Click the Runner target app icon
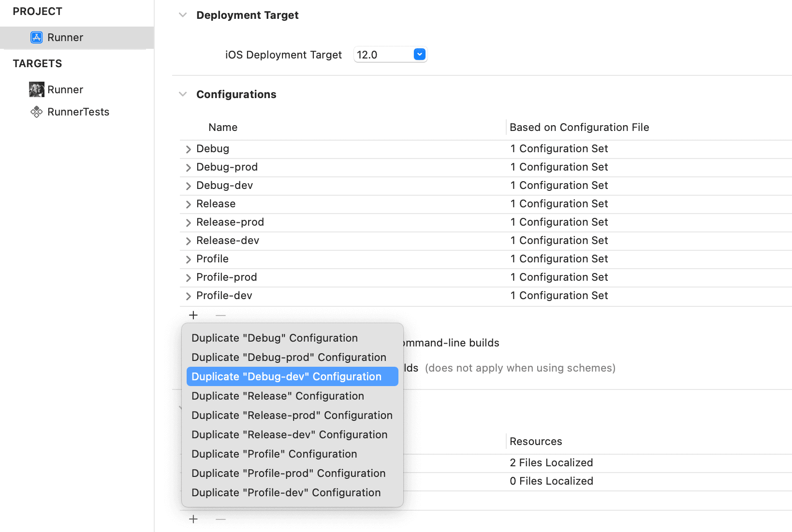Screen dimensions: 792x532 pos(37,89)
